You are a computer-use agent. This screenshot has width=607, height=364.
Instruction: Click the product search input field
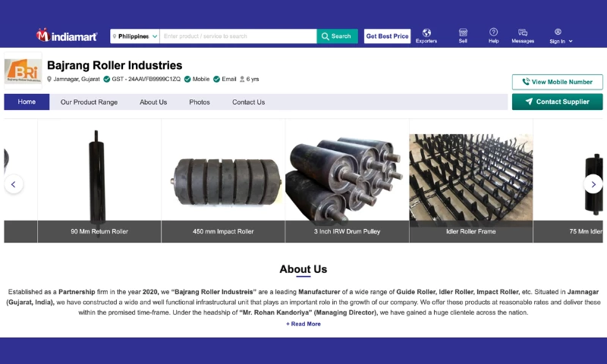click(237, 36)
